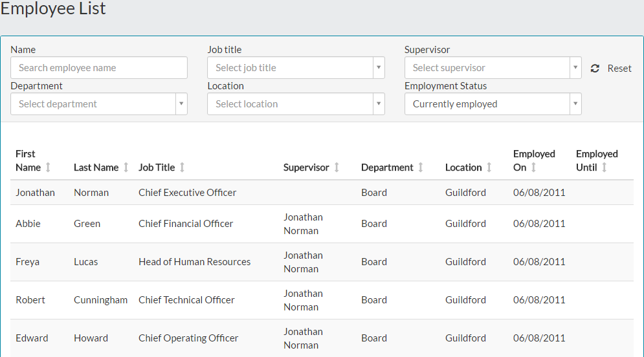Screen dimensions: 644x357
Task: Click the sort icon beside First Name
Action: (48, 168)
